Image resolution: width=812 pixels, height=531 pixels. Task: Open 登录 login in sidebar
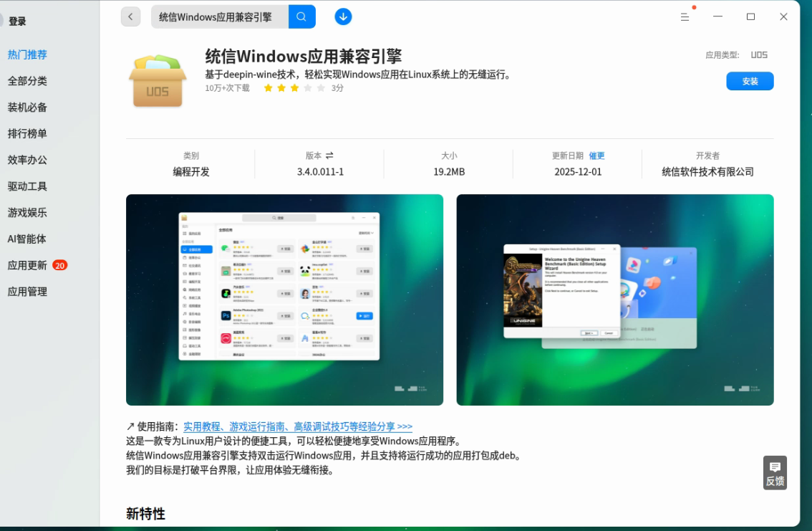click(x=17, y=21)
